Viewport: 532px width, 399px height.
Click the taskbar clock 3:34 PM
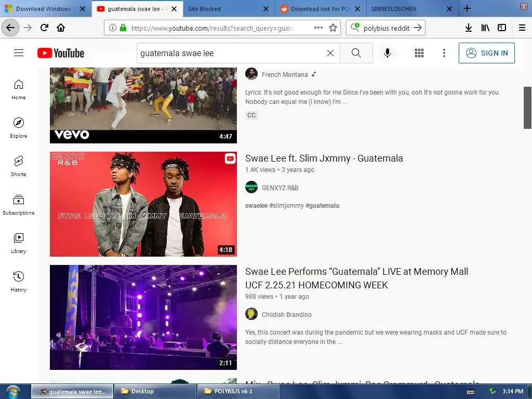coord(513,391)
